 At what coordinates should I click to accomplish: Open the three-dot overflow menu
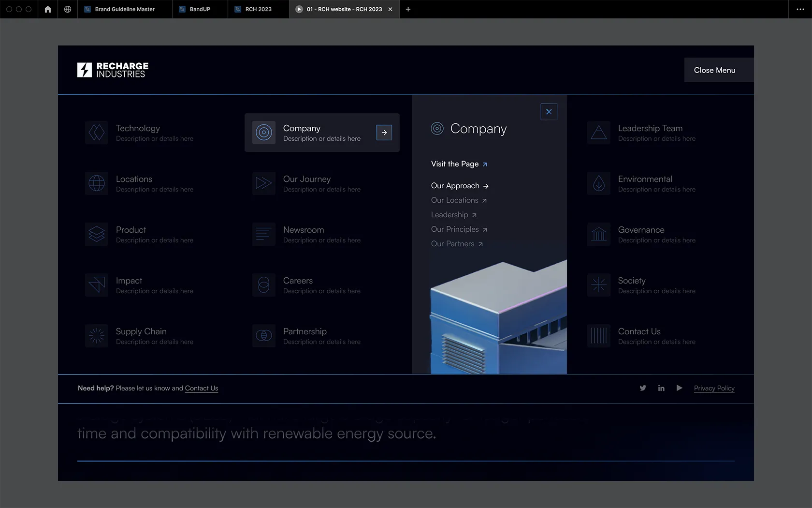click(800, 9)
